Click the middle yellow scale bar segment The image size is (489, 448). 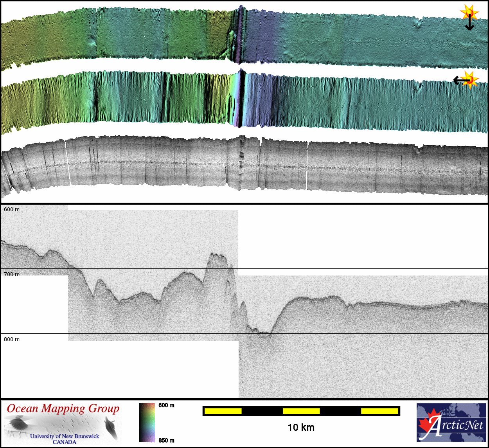(301, 411)
